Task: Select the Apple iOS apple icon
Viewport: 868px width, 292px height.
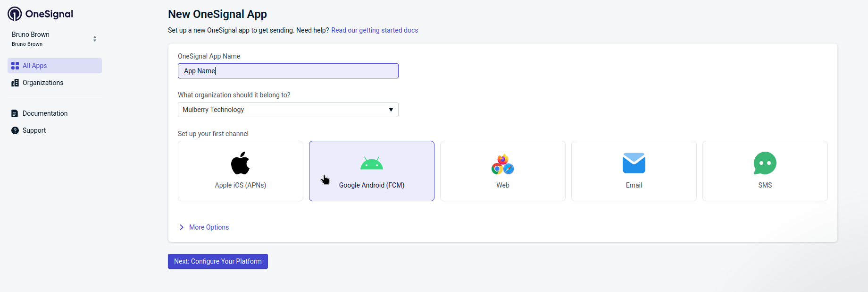Action: click(x=241, y=163)
